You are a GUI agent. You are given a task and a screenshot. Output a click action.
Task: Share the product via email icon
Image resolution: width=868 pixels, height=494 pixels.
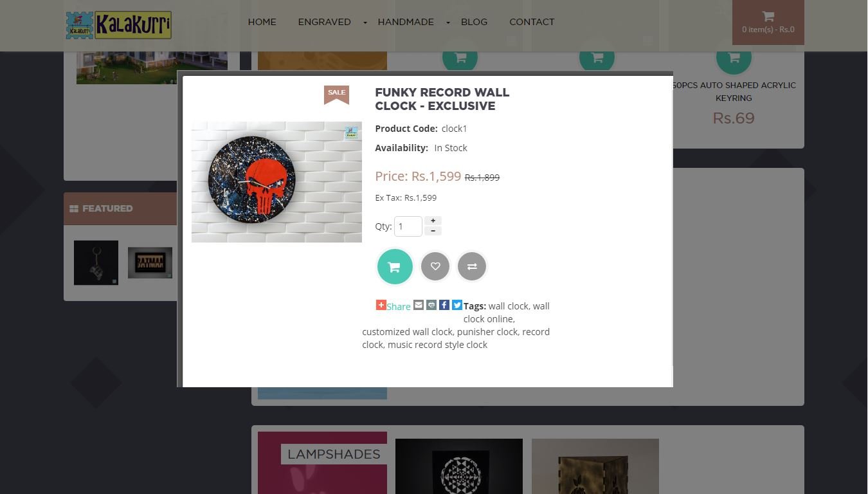click(x=419, y=305)
